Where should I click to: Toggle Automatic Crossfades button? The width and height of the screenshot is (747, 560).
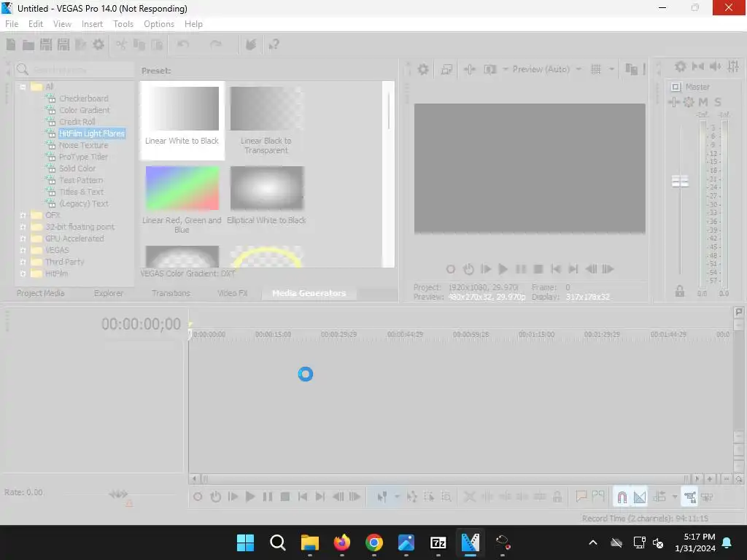pyautogui.click(x=640, y=497)
